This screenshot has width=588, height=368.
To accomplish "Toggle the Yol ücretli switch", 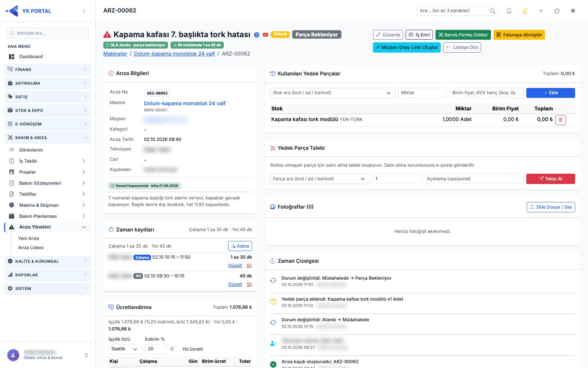I will [174, 349].
